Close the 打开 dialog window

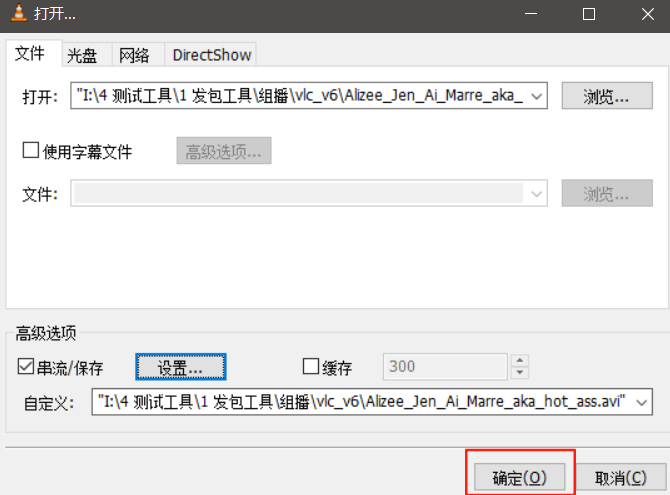[648, 14]
